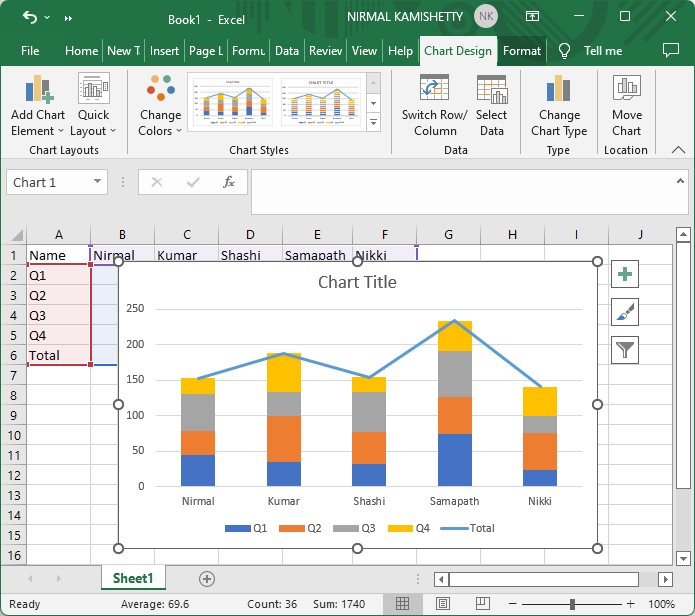Switch to the Format ribbon tab
This screenshot has height=616, width=695.
coord(521,51)
